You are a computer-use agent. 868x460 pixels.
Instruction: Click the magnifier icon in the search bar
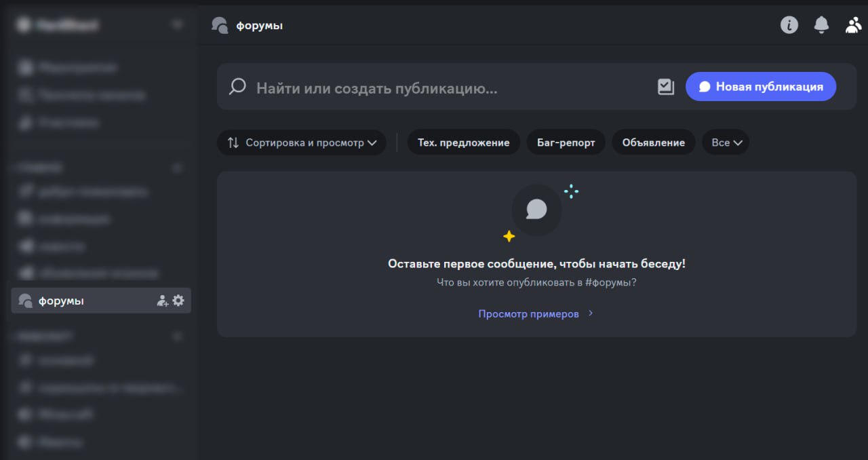(x=237, y=86)
